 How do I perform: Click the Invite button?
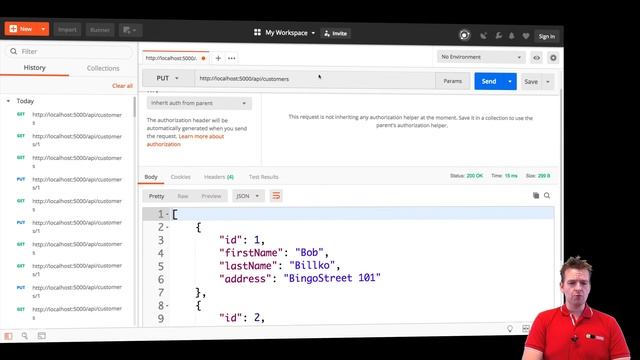click(336, 33)
